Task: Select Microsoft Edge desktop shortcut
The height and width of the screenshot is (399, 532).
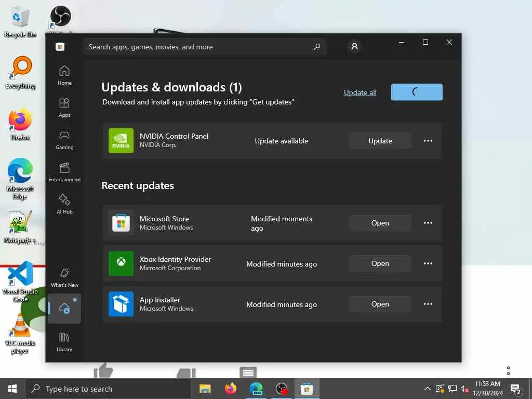Action: pyautogui.click(x=20, y=179)
